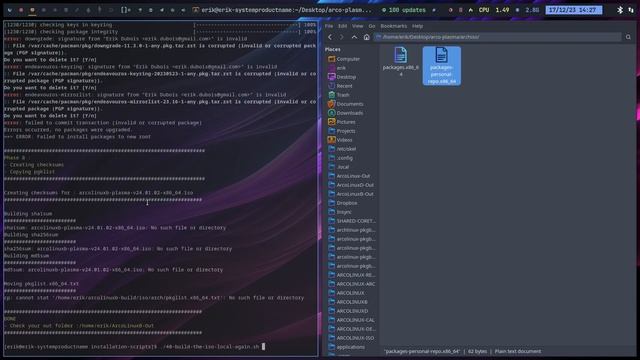Open the File menu in Thunar
Viewport: 640px width, 360px height.
point(329,26)
